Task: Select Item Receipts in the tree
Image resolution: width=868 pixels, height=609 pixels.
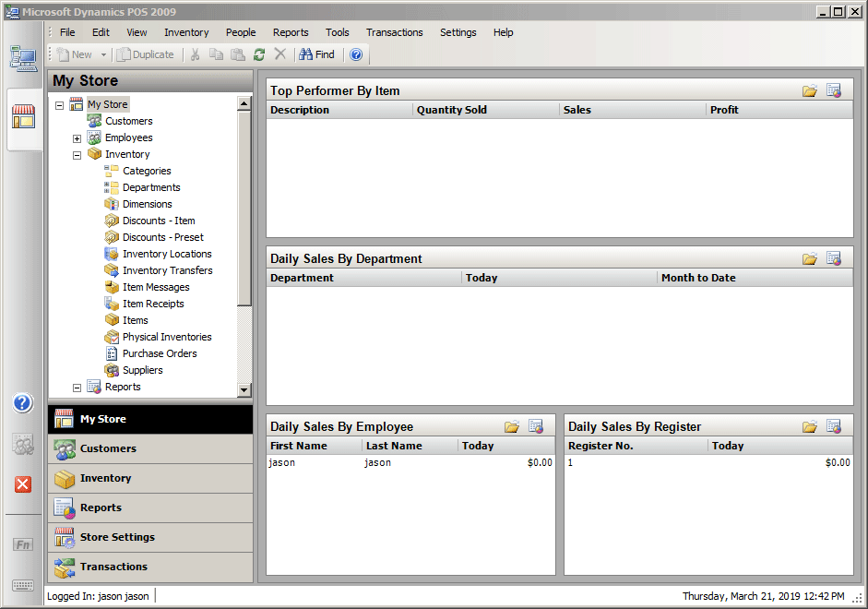Action: pyautogui.click(x=153, y=304)
